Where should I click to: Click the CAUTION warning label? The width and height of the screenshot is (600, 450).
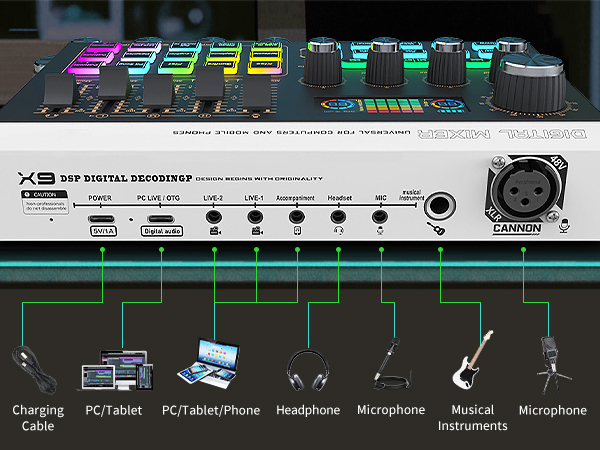click(x=45, y=202)
